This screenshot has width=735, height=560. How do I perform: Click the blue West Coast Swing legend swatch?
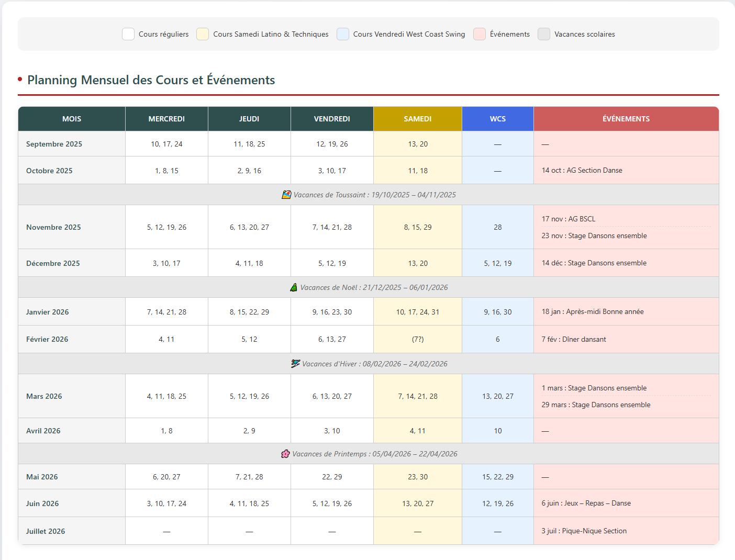[343, 34]
